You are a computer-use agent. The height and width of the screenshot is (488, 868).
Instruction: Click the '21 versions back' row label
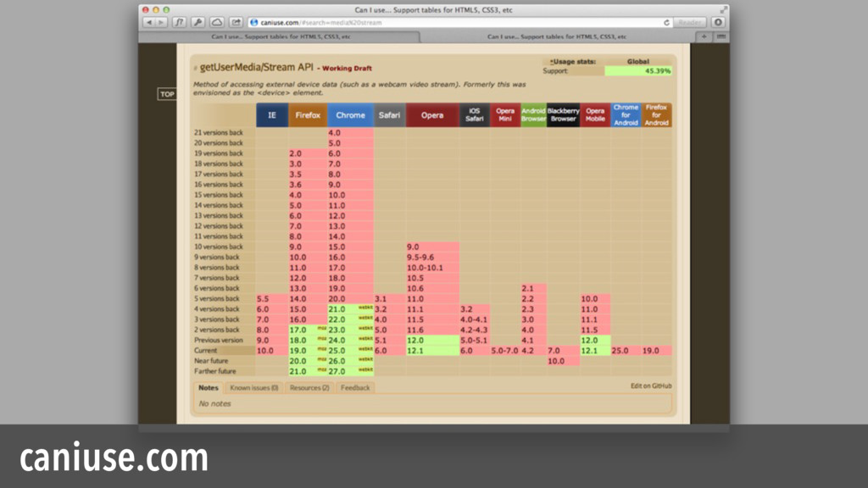[218, 133]
